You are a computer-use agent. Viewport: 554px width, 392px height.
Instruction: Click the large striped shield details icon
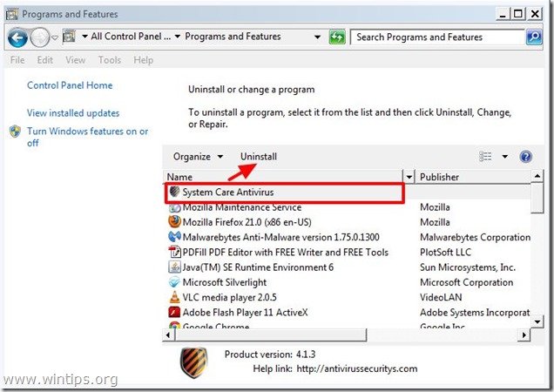point(193,362)
